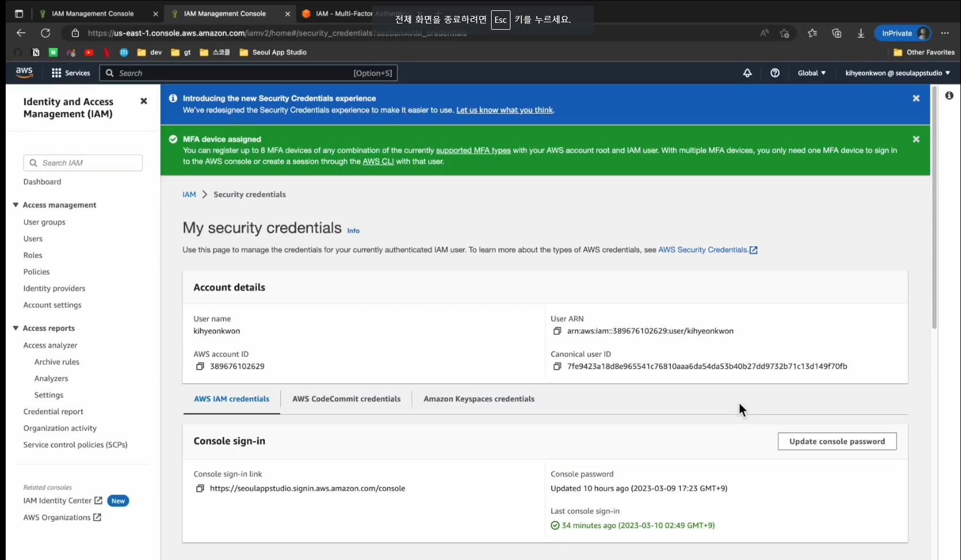Open the Services grid menu

(71, 73)
